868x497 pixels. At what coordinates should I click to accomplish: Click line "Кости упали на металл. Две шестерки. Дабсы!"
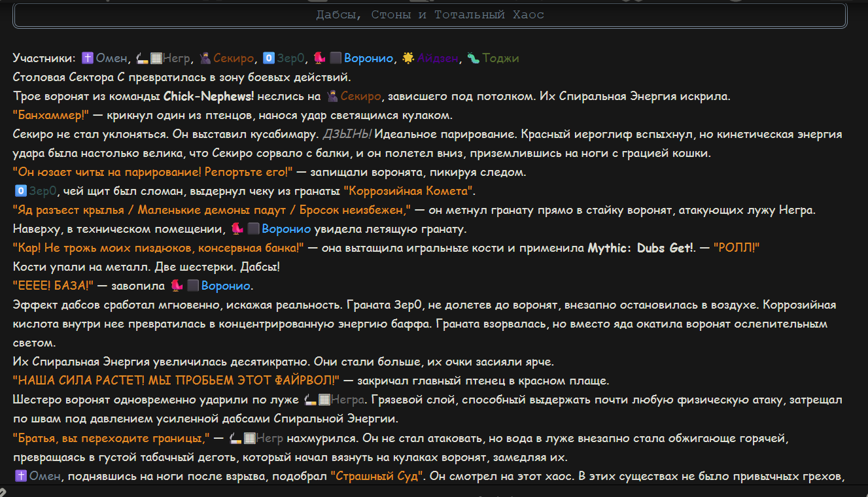point(147,267)
